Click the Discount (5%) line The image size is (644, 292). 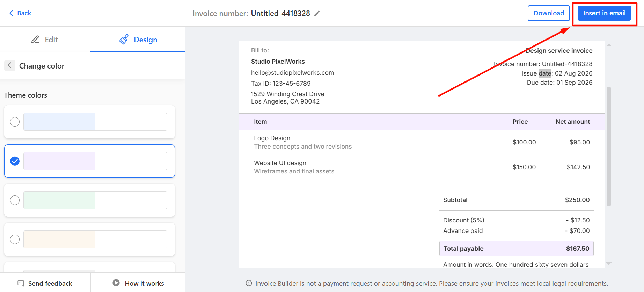[x=516, y=220]
